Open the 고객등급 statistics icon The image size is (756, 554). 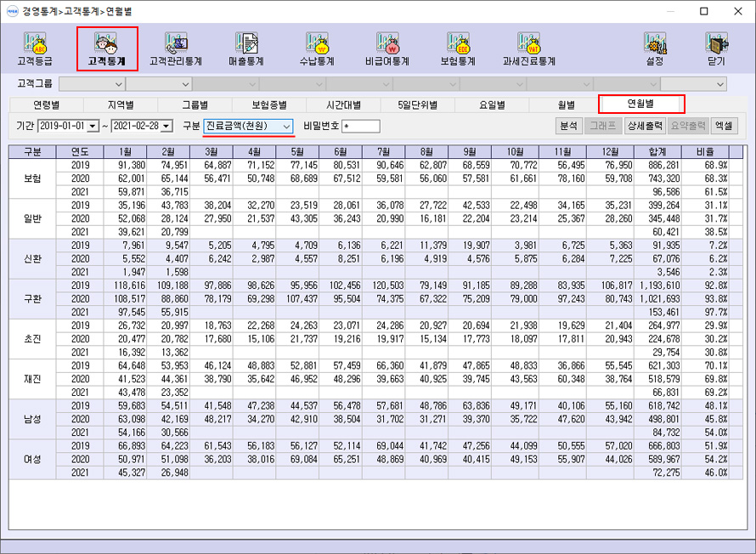[35, 49]
